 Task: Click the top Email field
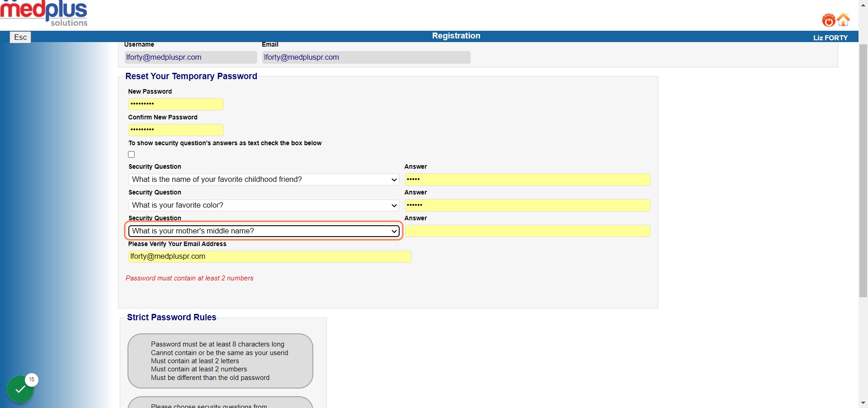[x=366, y=57]
